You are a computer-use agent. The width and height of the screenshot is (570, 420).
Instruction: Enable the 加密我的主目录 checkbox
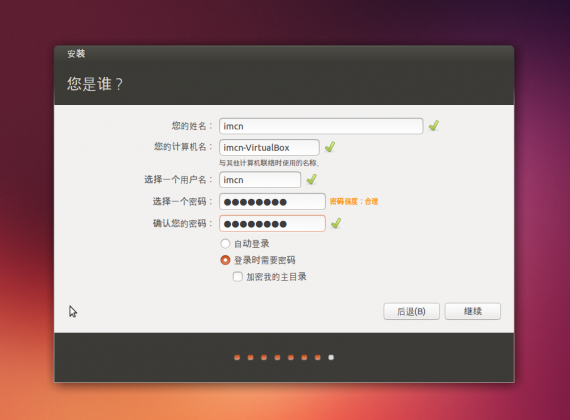(238, 277)
